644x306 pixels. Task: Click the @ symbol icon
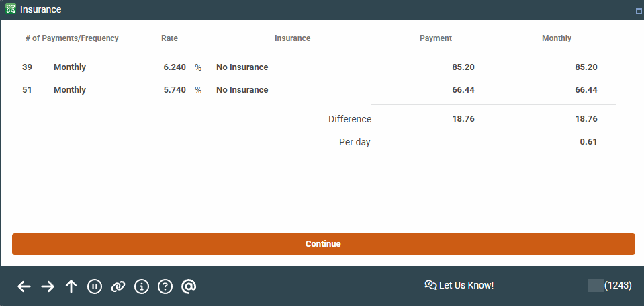coord(189,286)
